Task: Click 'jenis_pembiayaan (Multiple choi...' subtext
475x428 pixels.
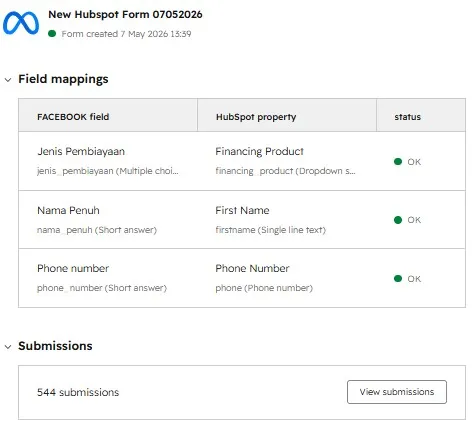Action: [108, 171]
